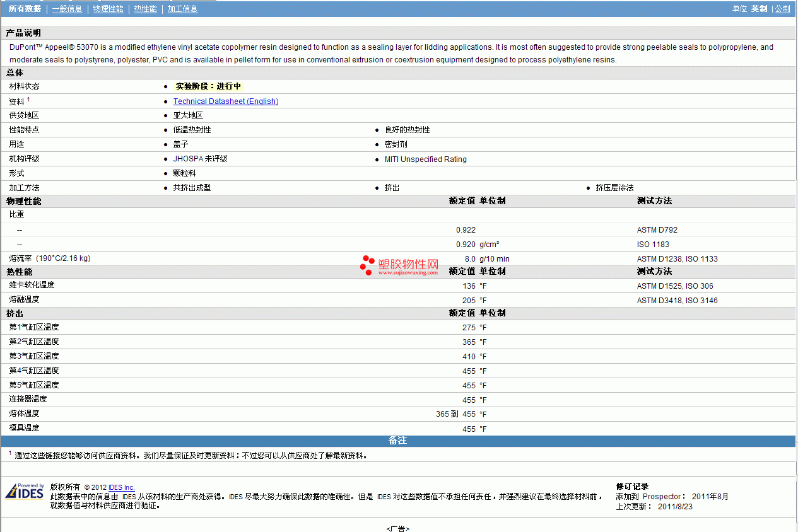This screenshot has height=532, width=798.
Task: Go to the 热性能 tab in the top bar
Action: coord(146,9)
